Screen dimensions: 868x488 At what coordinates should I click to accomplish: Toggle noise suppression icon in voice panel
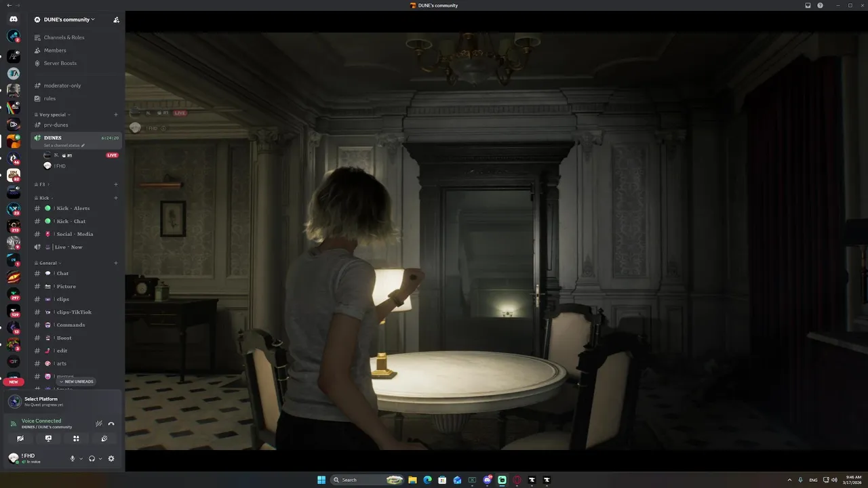99,424
